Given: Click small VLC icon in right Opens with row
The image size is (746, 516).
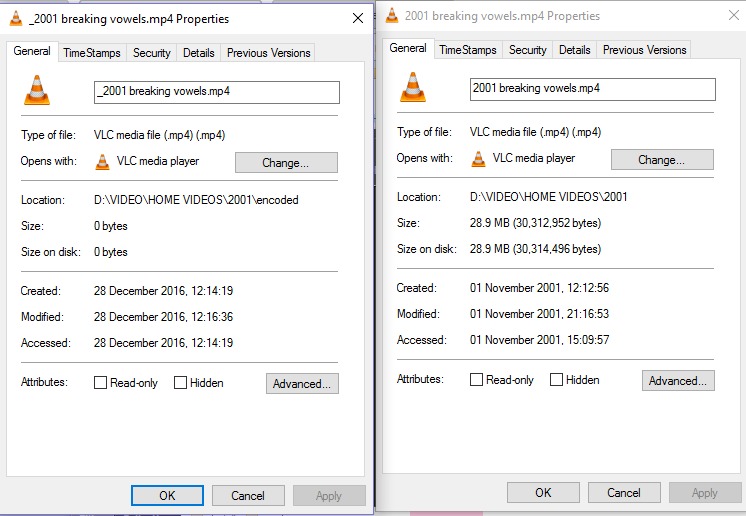Looking at the screenshot, I should click(x=479, y=158).
